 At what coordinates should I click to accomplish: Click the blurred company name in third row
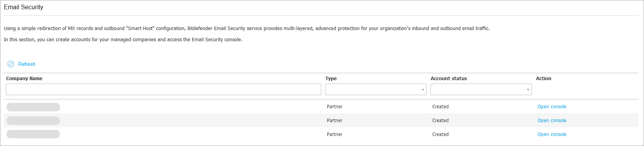33,134
